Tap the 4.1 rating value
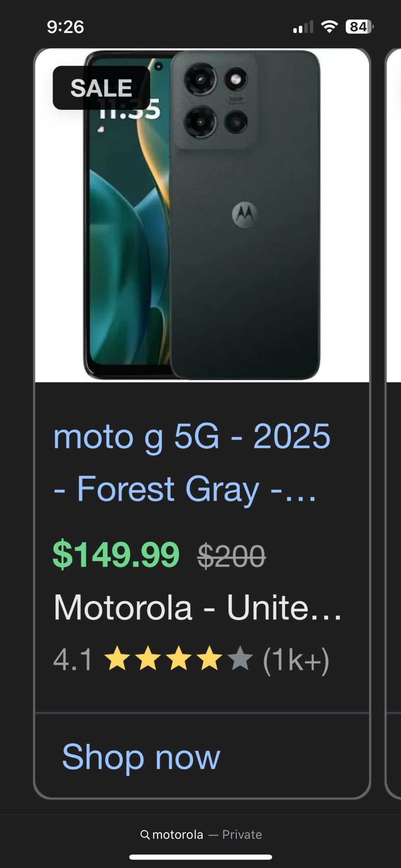The height and width of the screenshot is (868, 401). coord(73,660)
